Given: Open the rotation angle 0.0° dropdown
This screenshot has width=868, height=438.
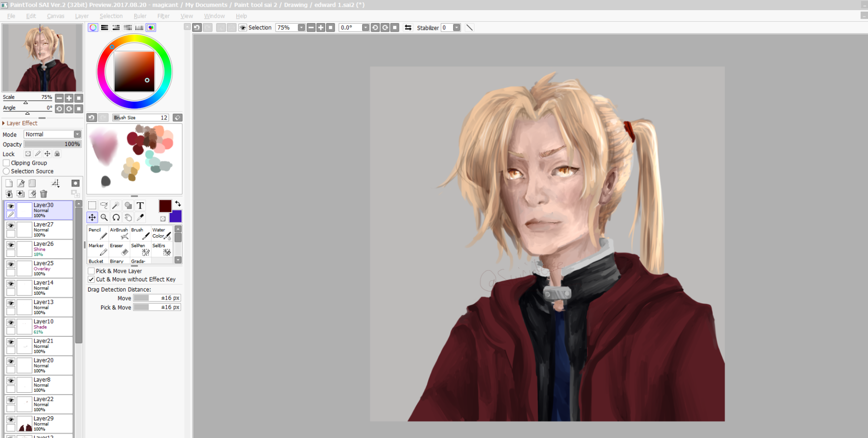Looking at the screenshot, I should [x=366, y=27].
